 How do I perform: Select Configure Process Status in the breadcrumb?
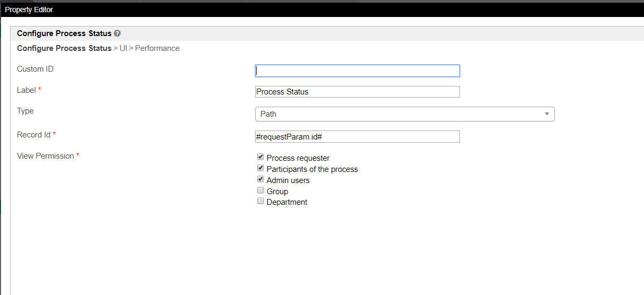pyautogui.click(x=64, y=48)
